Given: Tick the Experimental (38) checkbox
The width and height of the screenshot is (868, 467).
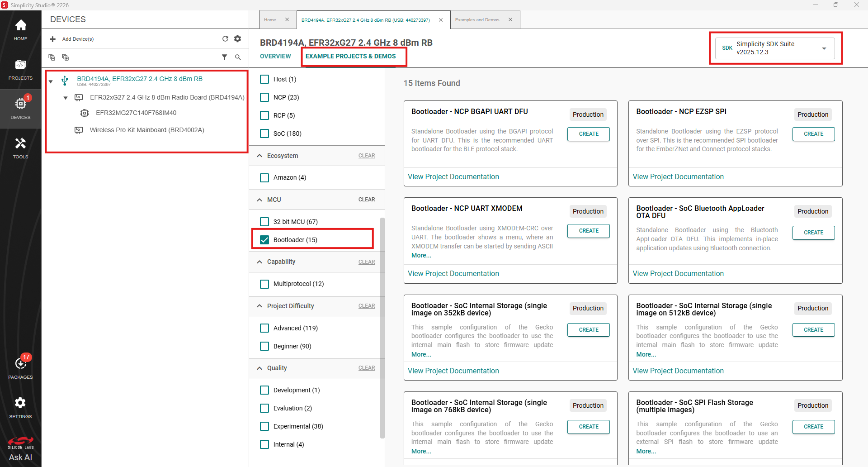Looking at the screenshot, I should [x=264, y=426].
